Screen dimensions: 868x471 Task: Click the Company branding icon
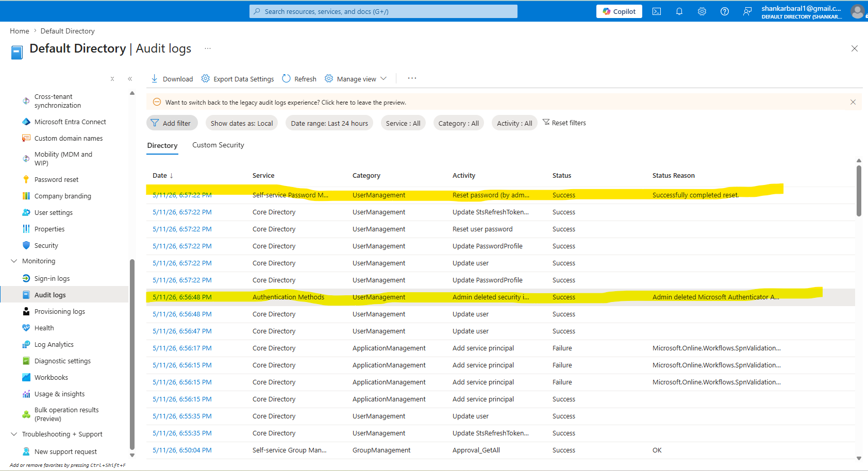[x=26, y=196]
